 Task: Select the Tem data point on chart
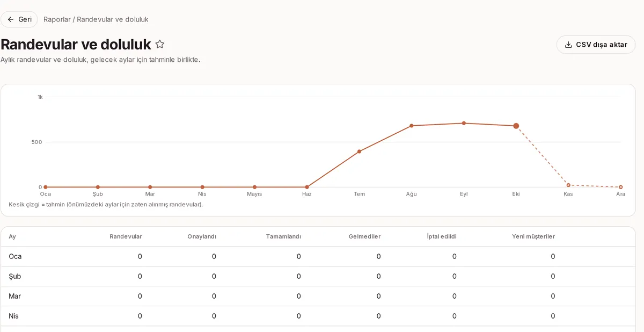pyautogui.click(x=359, y=151)
